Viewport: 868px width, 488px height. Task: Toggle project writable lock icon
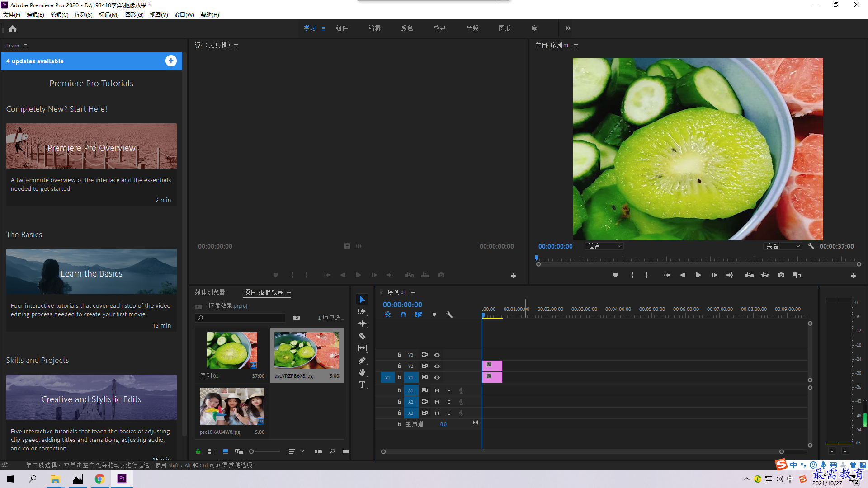(x=198, y=451)
